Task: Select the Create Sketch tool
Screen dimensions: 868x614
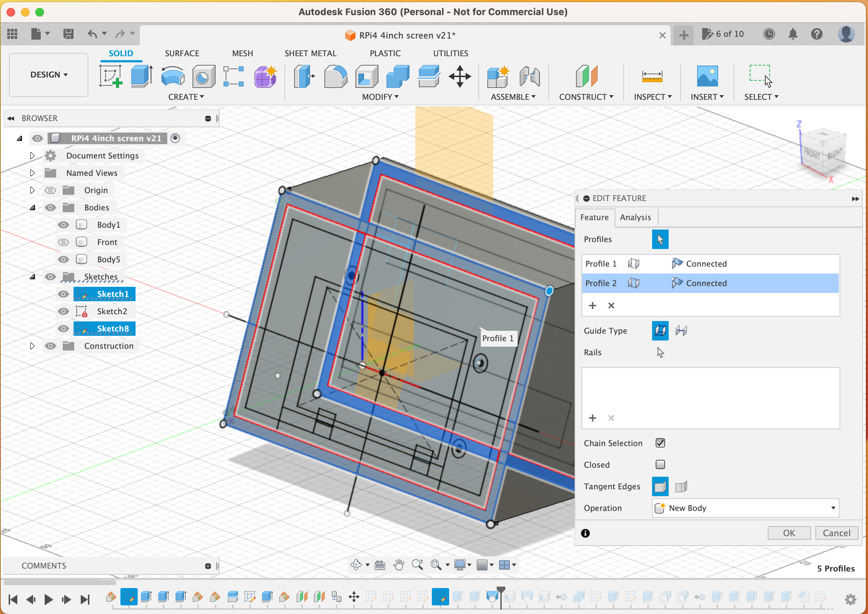Action: 110,76
